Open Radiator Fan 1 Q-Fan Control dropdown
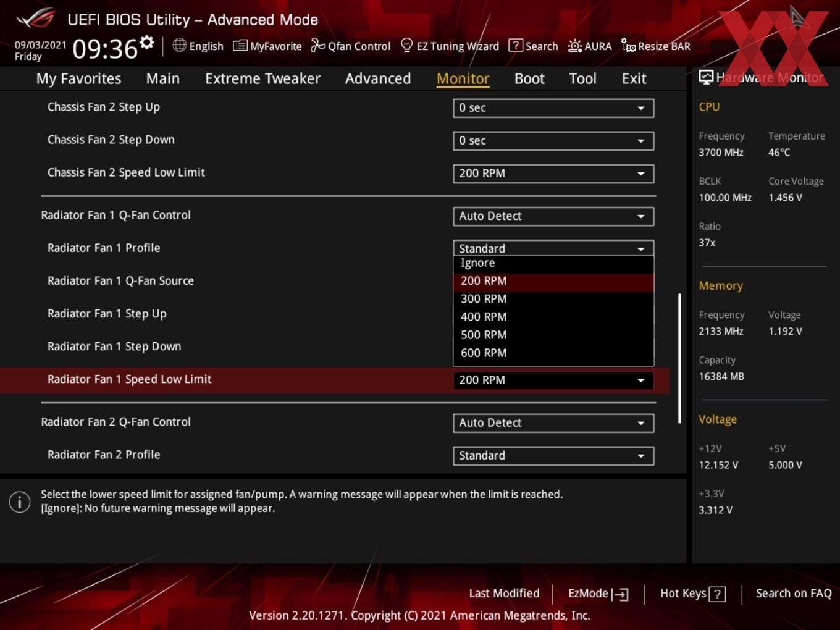 tap(553, 216)
